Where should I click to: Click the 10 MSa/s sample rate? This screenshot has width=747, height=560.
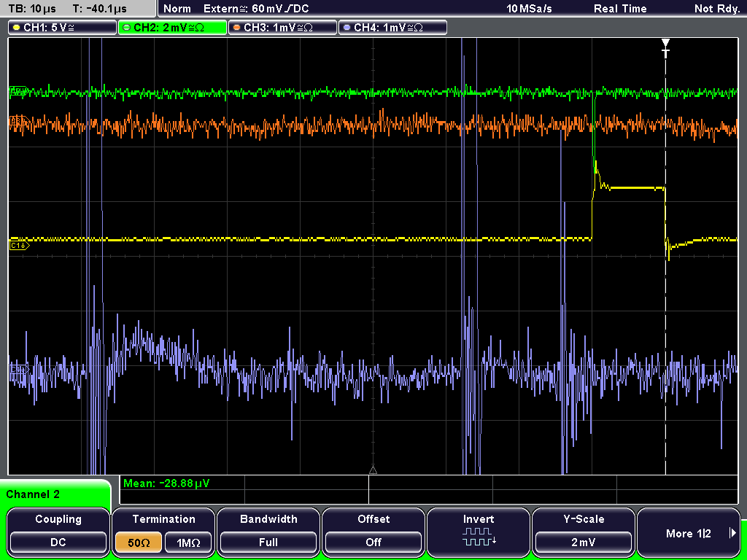coord(529,9)
